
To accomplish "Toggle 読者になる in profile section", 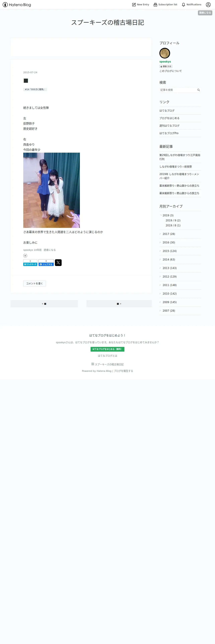I will 166,67.
